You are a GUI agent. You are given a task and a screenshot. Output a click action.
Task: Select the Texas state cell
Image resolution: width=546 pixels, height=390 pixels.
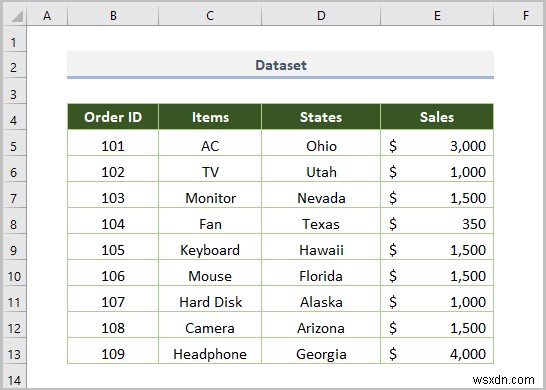(321, 221)
